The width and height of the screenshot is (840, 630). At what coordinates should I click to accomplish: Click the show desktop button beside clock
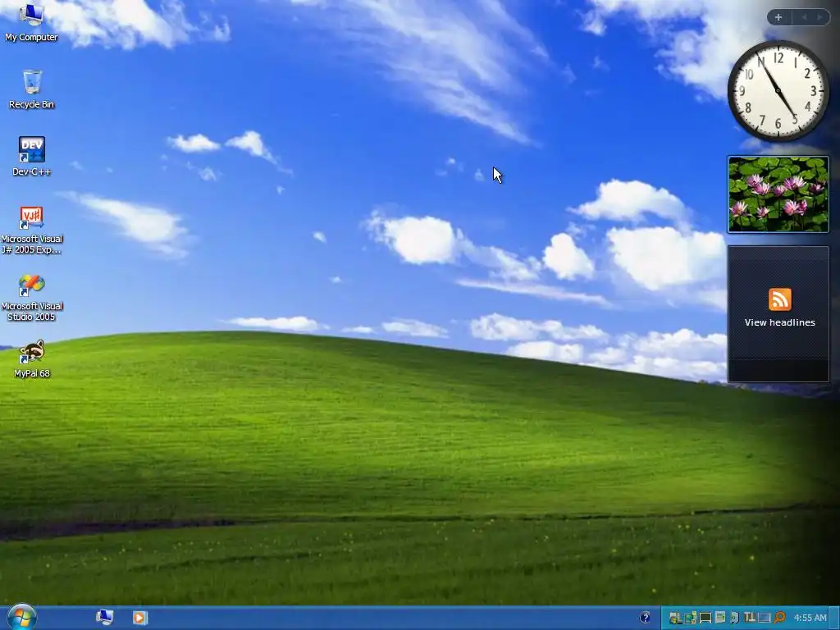pyautogui.click(x=834, y=618)
